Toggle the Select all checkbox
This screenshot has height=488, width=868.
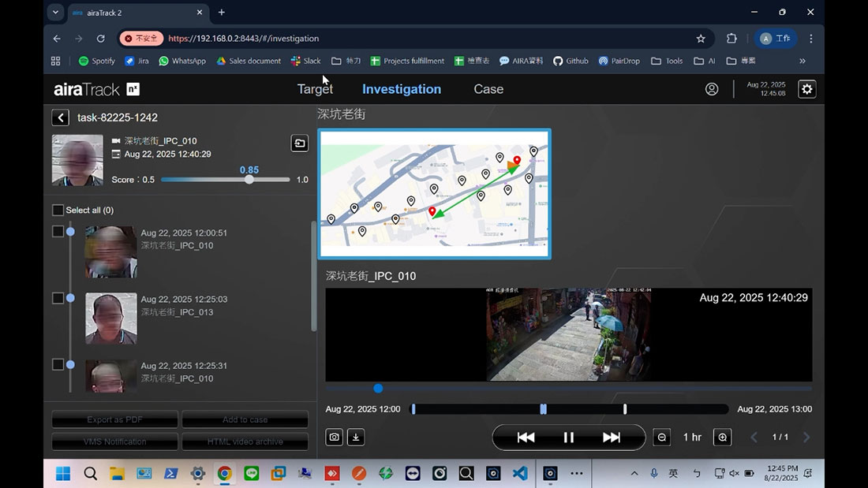pyautogui.click(x=58, y=210)
